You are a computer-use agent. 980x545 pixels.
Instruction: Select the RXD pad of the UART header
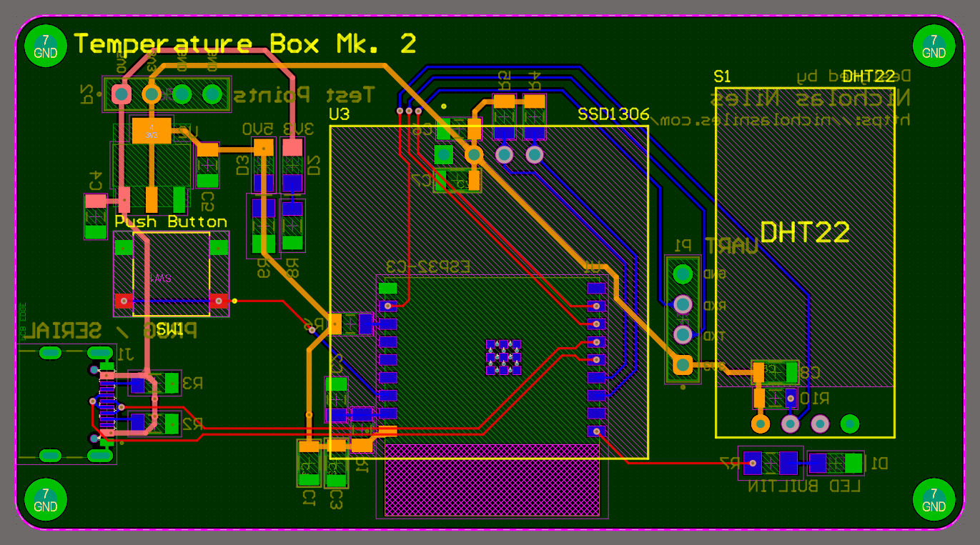coord(683,304)
